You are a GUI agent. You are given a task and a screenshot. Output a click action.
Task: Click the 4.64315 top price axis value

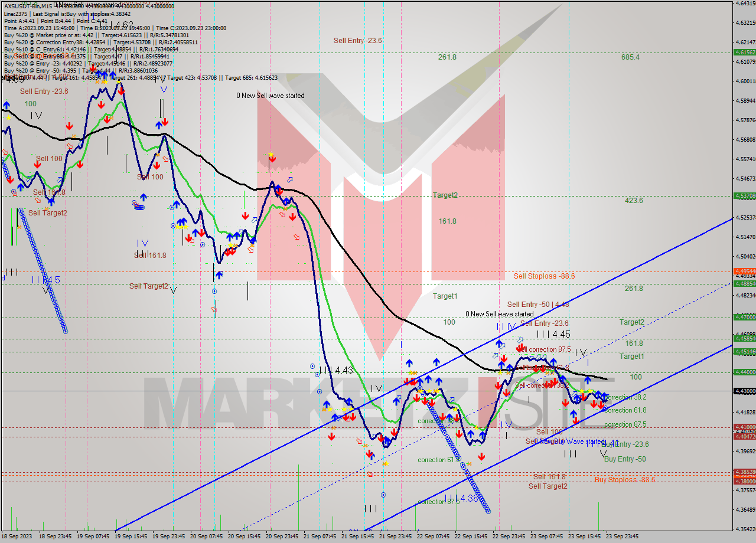coord(745,3)
